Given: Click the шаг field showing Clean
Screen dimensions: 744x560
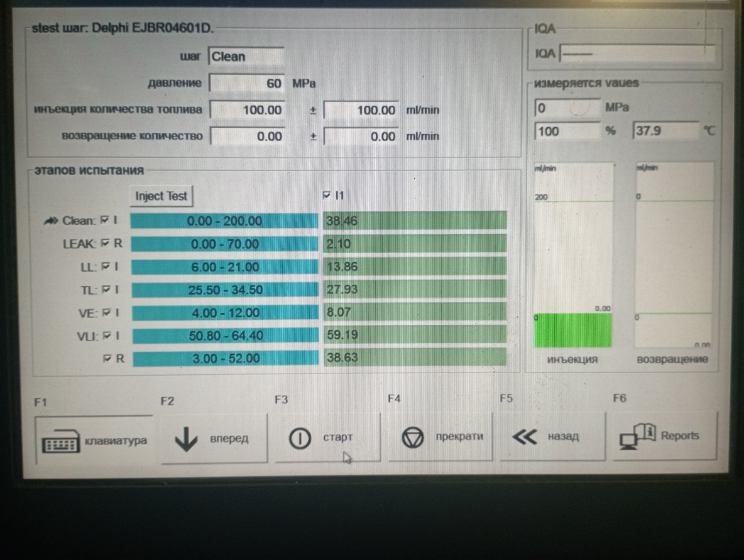Looking at the screenshot, I should pyautogui.click(x=246, y=57).
